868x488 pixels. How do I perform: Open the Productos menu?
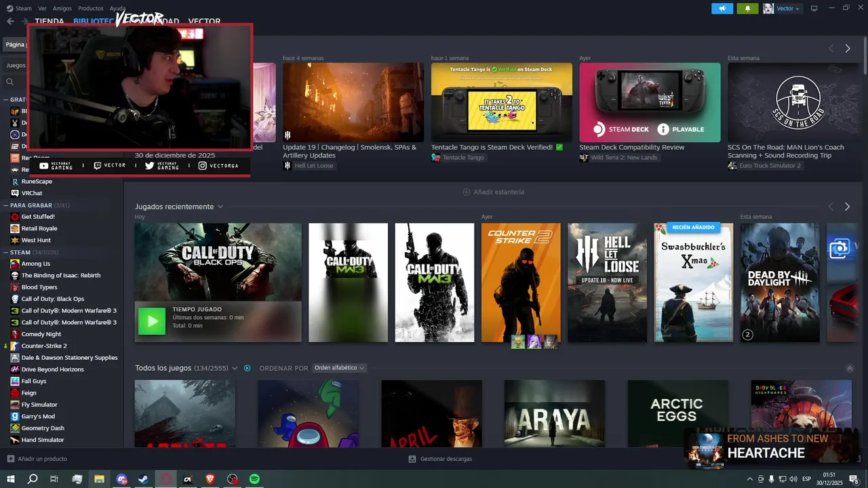pyautogui.click(x=91, y=8)
